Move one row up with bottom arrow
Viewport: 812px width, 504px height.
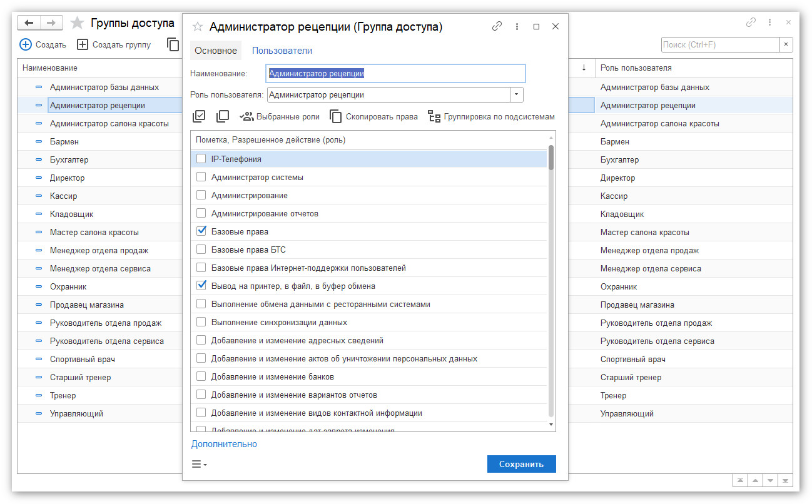[756, 480]
